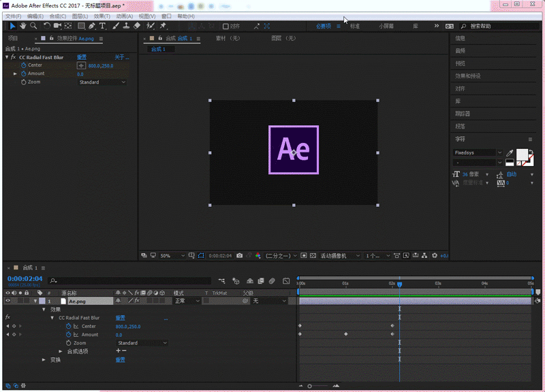This screenshot has width=545, height=392.
Task: Take a snapshot with camera icon
Action: pos(239,256)
